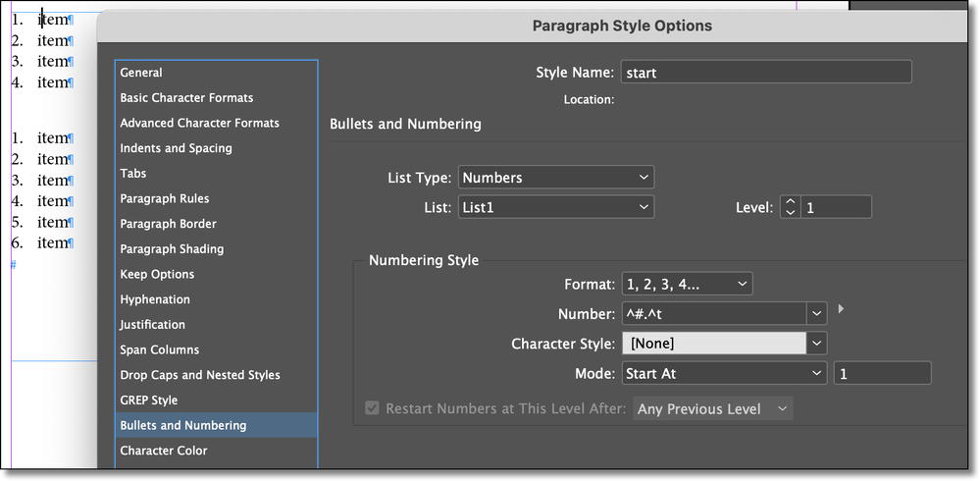Select Basic Character Formats category

coord(186,98)
